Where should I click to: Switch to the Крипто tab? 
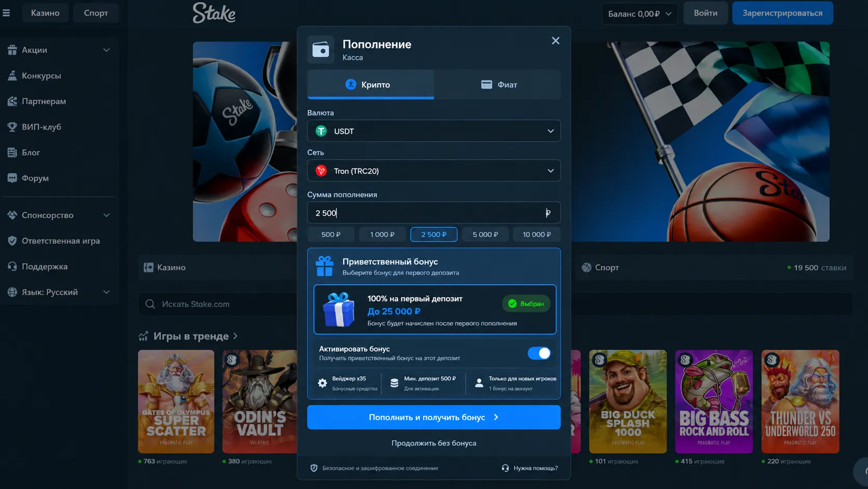pos(371,85)
